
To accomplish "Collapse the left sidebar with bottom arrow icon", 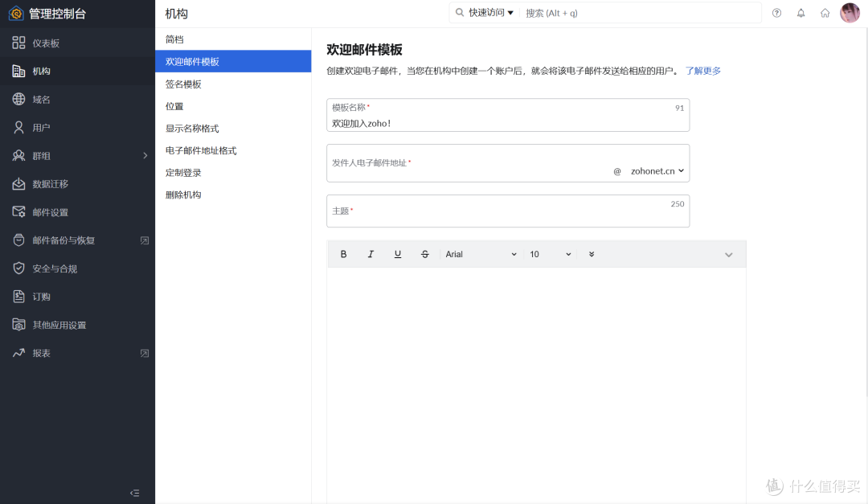I will coord(134,493).
